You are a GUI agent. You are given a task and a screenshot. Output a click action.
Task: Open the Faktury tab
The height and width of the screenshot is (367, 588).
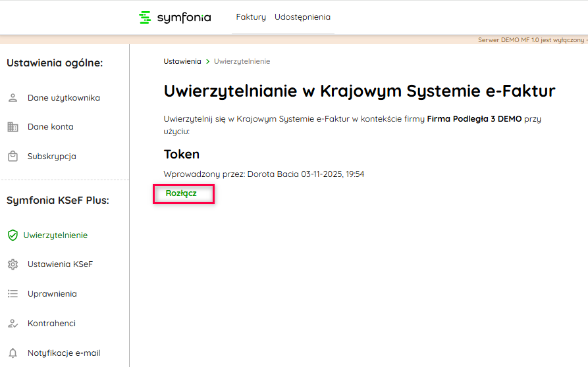251,17
